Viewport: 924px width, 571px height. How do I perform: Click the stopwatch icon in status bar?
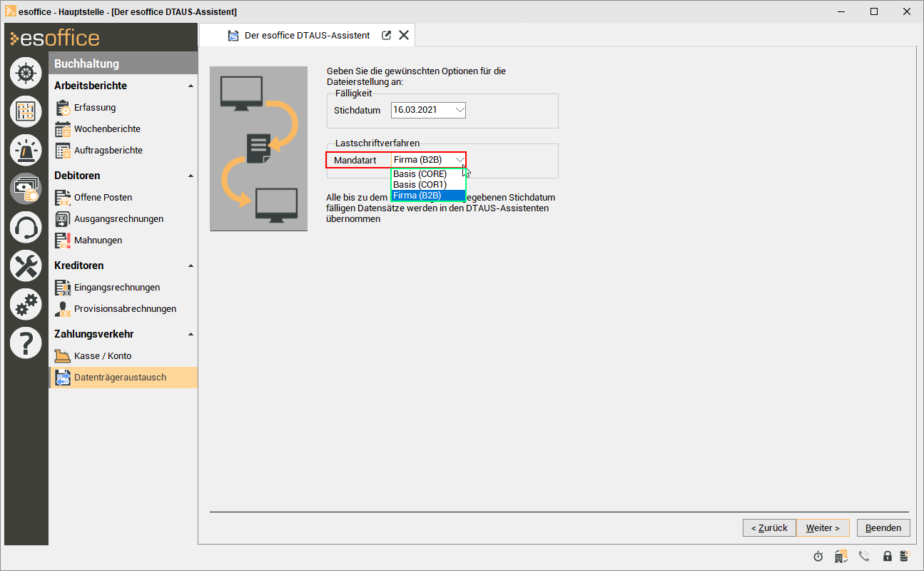coord(818,556)
